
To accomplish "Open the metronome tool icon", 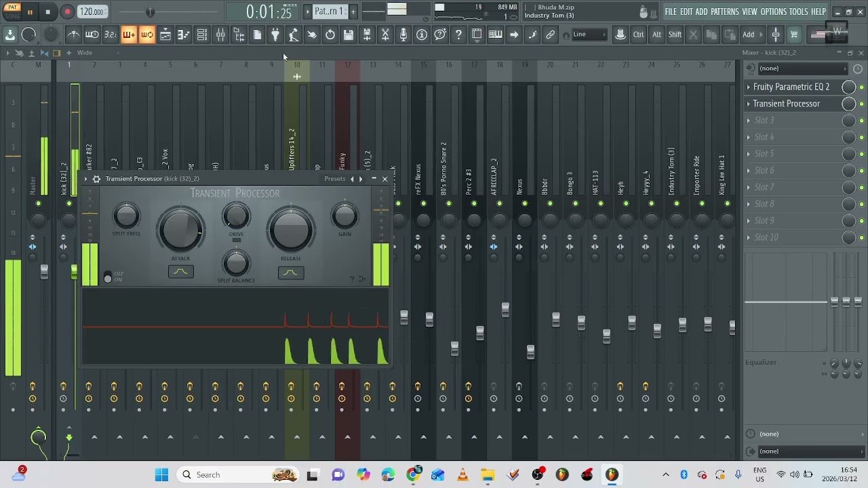I will 74,35.
